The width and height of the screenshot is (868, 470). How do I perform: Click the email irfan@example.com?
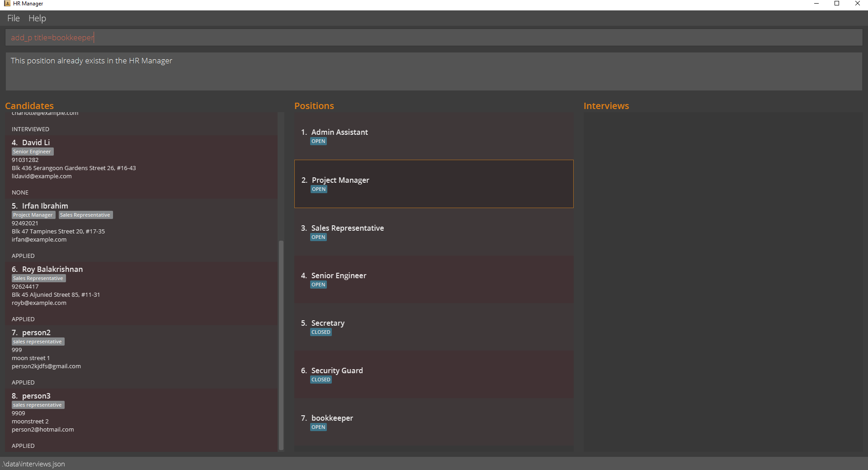(39, 240)
